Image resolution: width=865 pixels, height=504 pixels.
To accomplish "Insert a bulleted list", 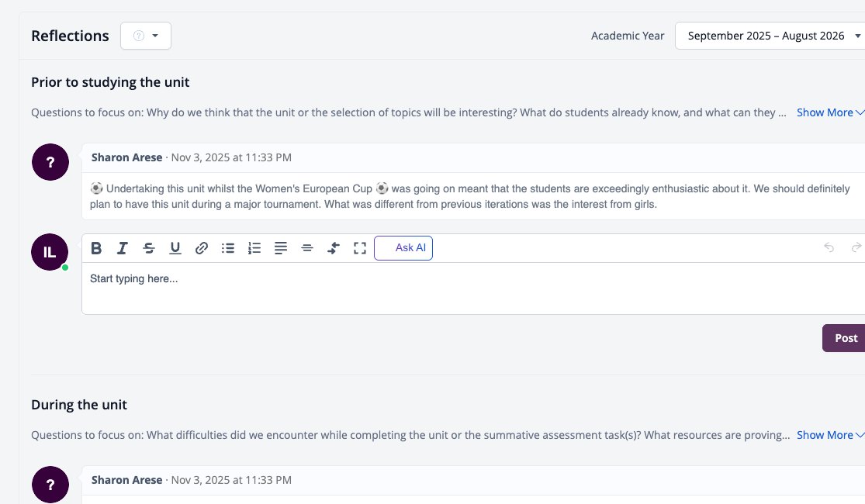I will click(228, 248).
